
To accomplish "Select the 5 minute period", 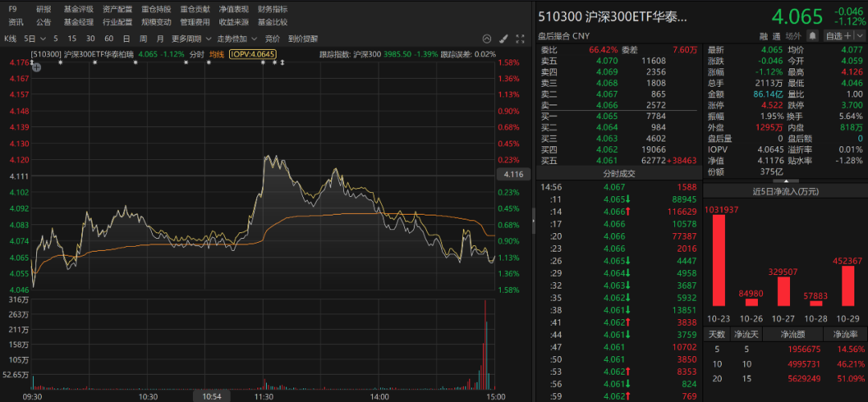I will 55,39.
